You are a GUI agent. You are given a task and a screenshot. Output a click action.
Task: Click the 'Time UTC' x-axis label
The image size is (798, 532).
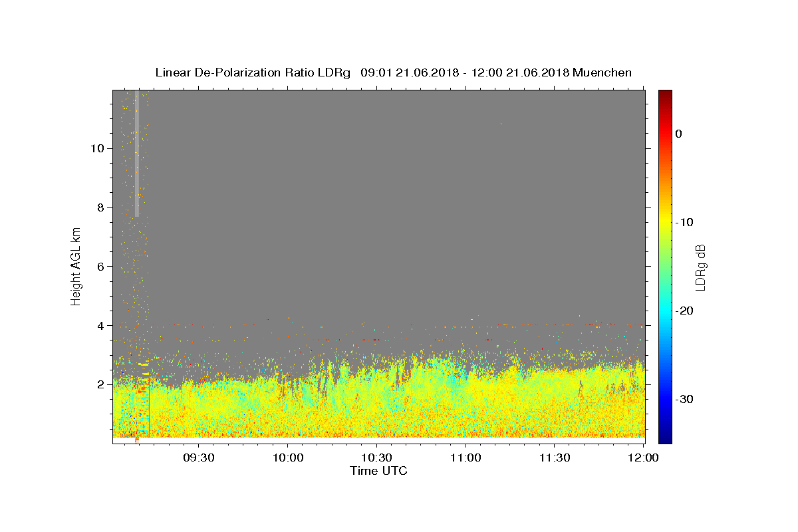pos(378,471)
